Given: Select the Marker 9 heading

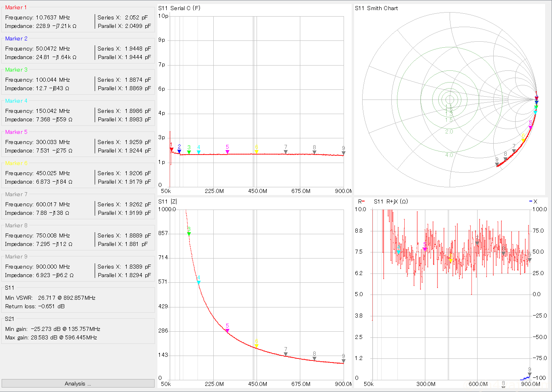Looking at the screenshot, I should [x=16, y=256].
